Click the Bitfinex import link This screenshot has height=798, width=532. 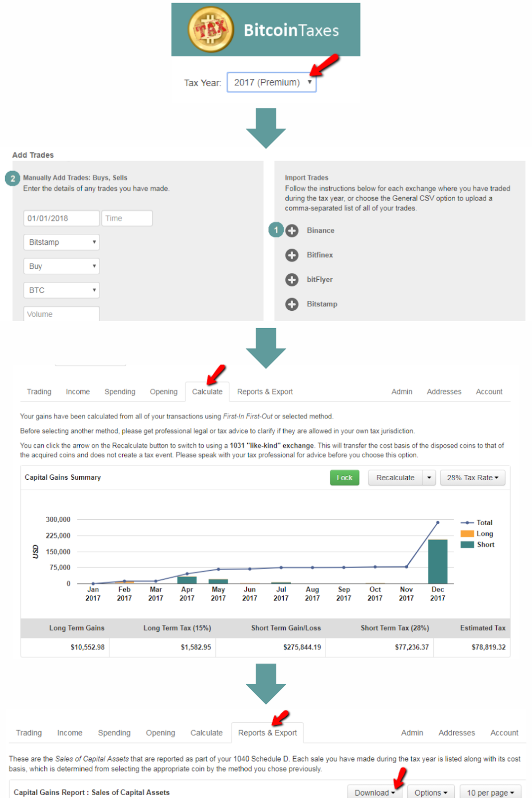pyautogui.click(x=320, y=255)
